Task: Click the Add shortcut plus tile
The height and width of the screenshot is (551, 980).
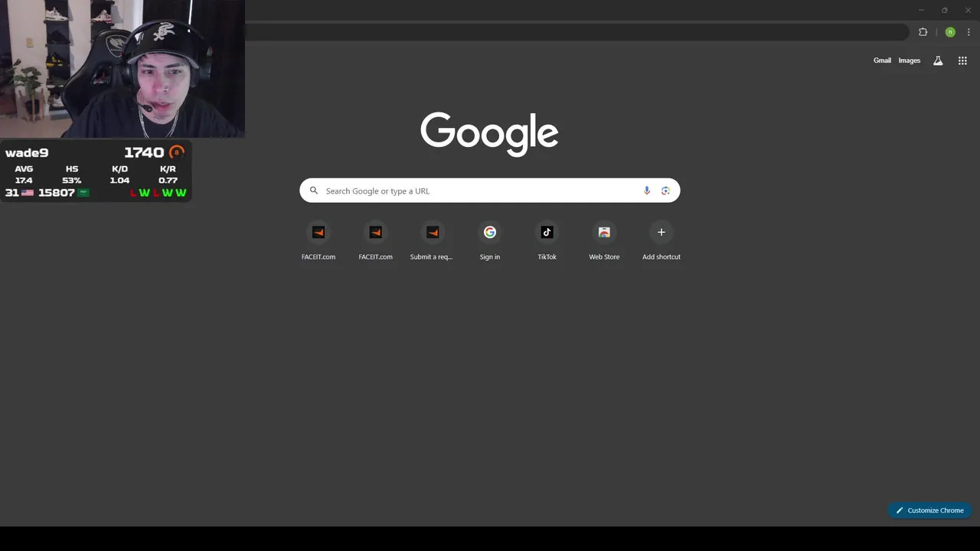Action: pyautogui.click(x=661, y=241)
